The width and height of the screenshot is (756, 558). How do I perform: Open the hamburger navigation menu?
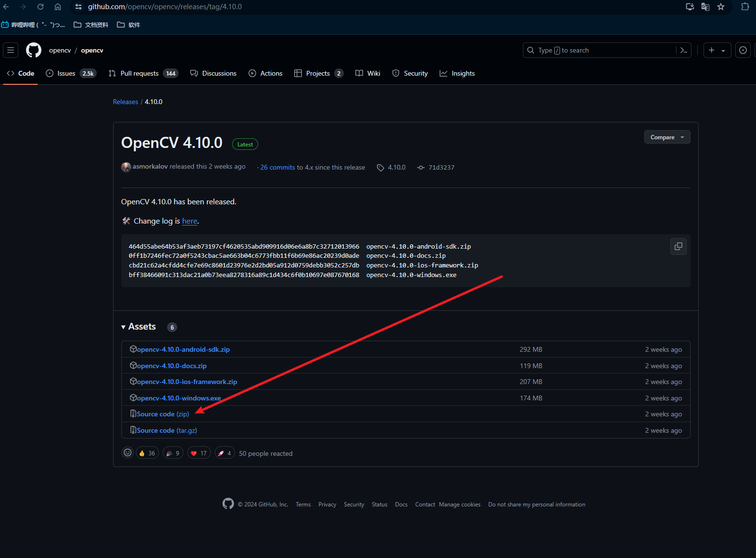pos(11,50)
